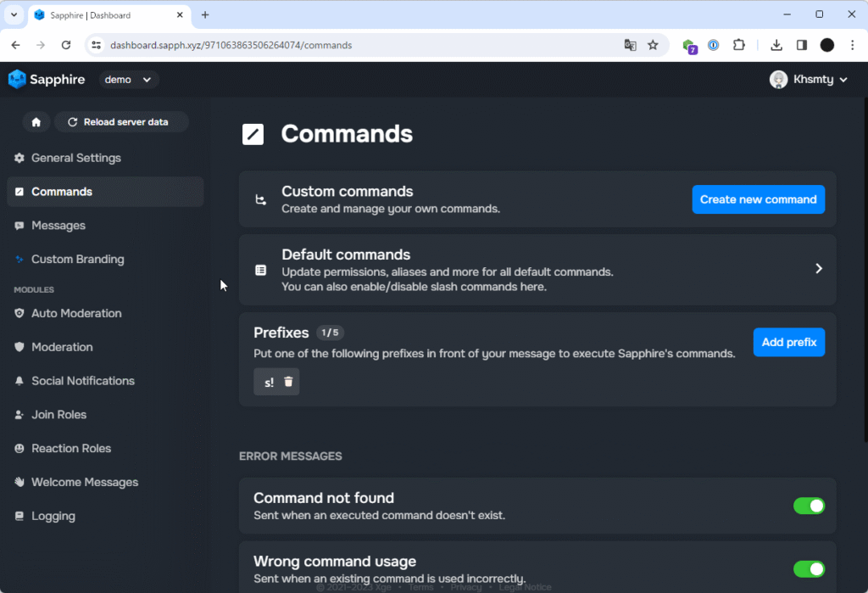View site information icon in address bar

tap(97, 45)
